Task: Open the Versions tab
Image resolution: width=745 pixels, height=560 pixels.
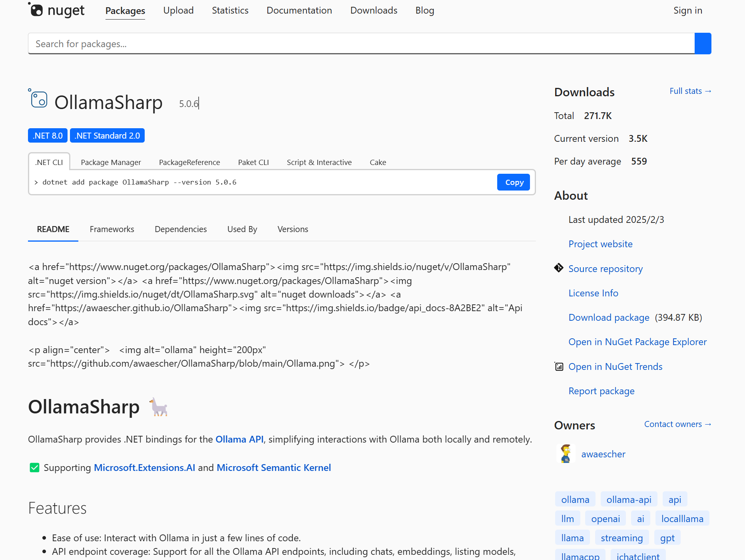Action: coord(293,229)
